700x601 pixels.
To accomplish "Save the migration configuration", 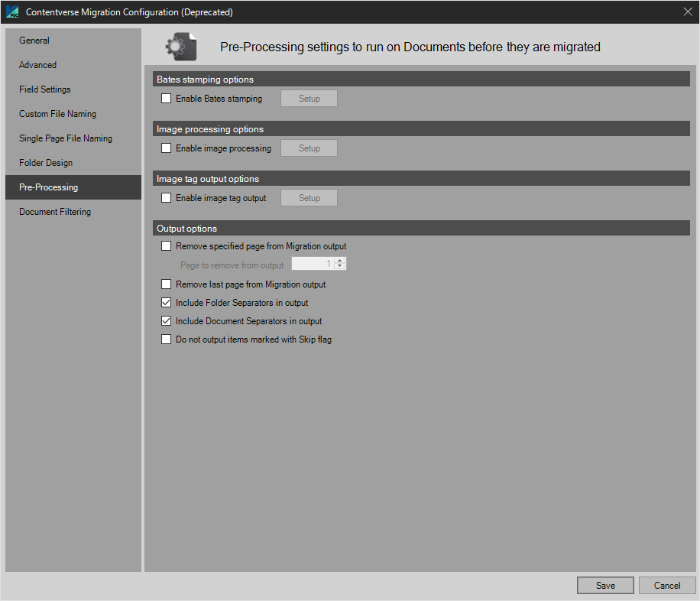I will (605, 586).
